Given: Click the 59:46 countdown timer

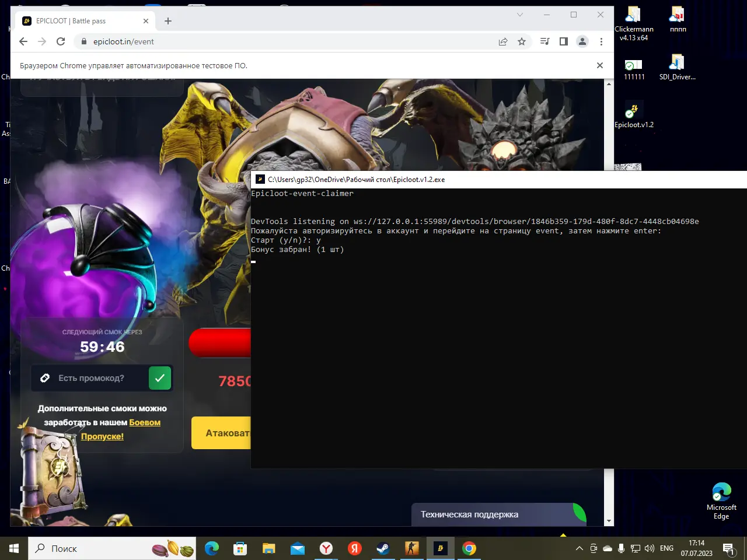Looking at the screenshot, I should (x=102, y=346).
